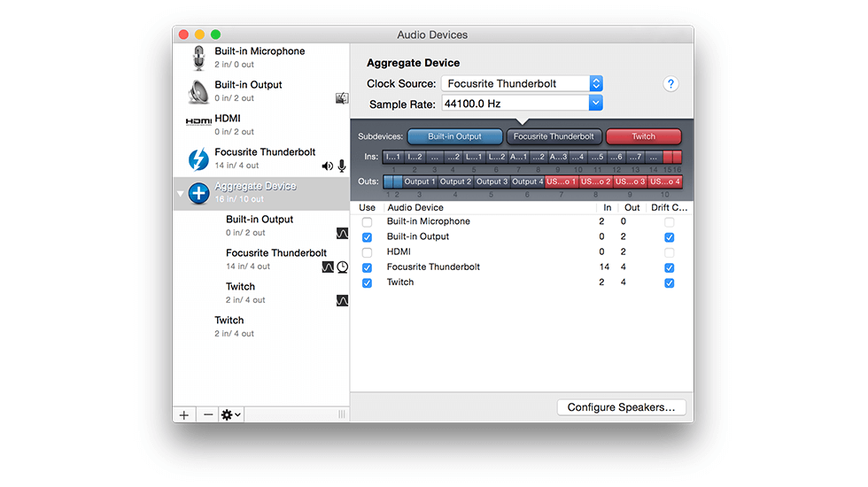The width and height of the screenshot is (868, 487).
Task: Open the gear action menu
Action: [x=230, y=414]
